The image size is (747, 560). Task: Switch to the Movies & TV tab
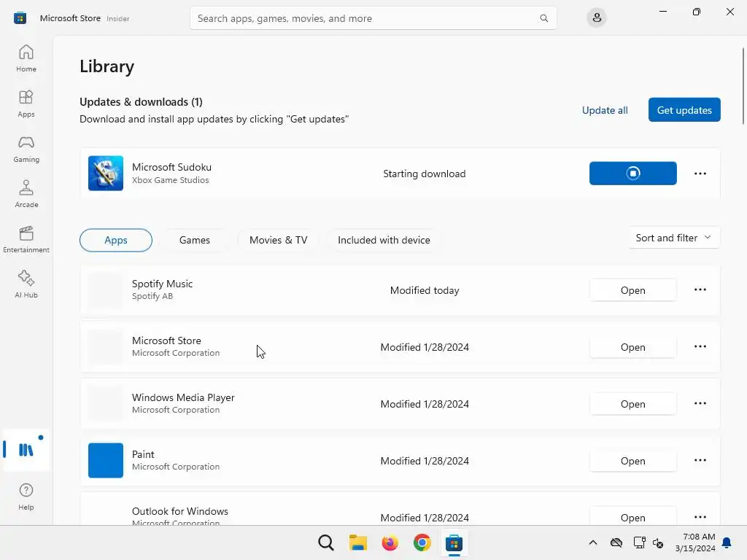(278, 240)
